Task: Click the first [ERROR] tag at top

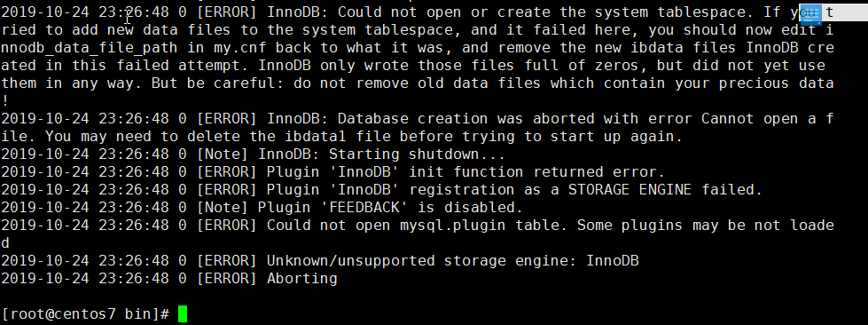Action: [x=227, y=12]
